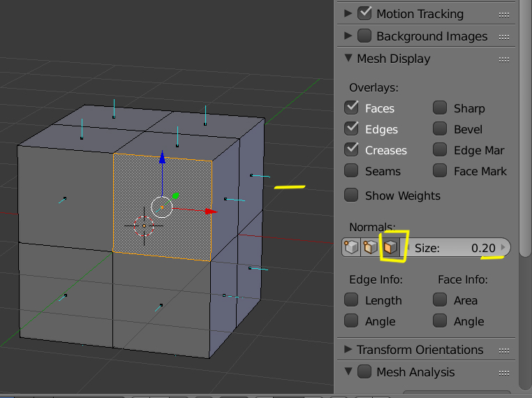Click the green Y axis handle
This screenshot has width=532, height=398.
[175, 196]
